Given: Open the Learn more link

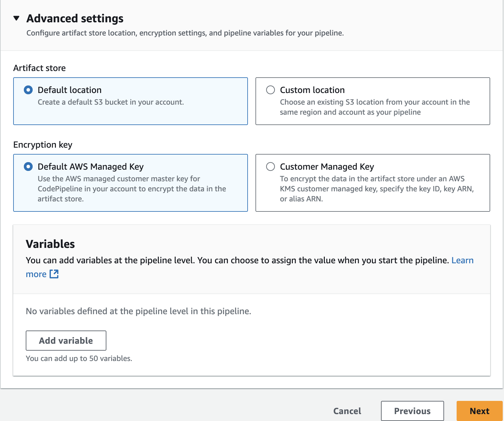Looking at the screenshot, I should point(462,260).
